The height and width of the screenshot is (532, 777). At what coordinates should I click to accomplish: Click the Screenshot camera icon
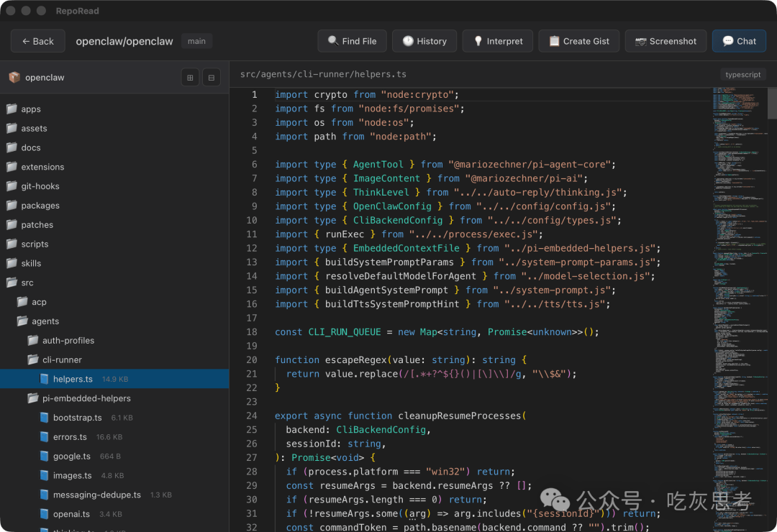[x=641, y=41]
